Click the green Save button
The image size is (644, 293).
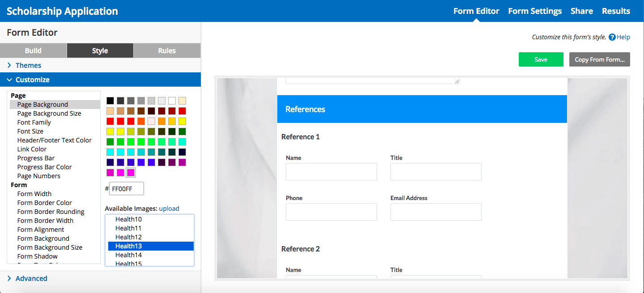(x=541, y=59)
